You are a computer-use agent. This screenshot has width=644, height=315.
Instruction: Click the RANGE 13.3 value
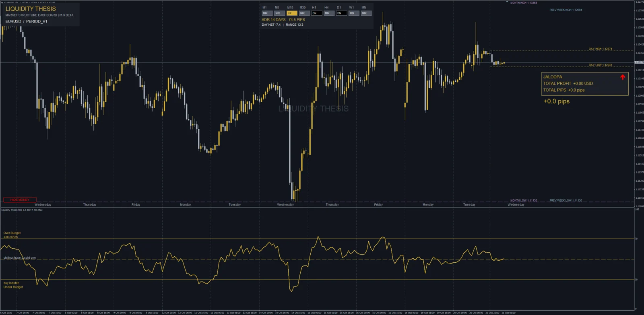[295, 25]
